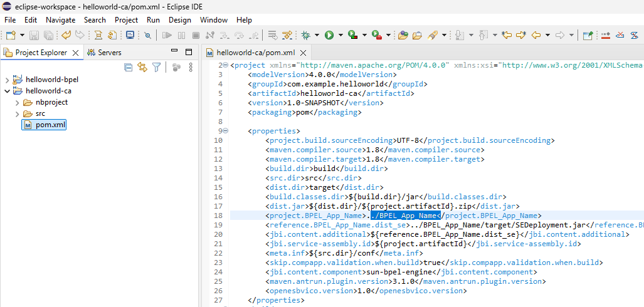Open the Edit menu
Screen dimensions: 644x307
click(30, 19)
